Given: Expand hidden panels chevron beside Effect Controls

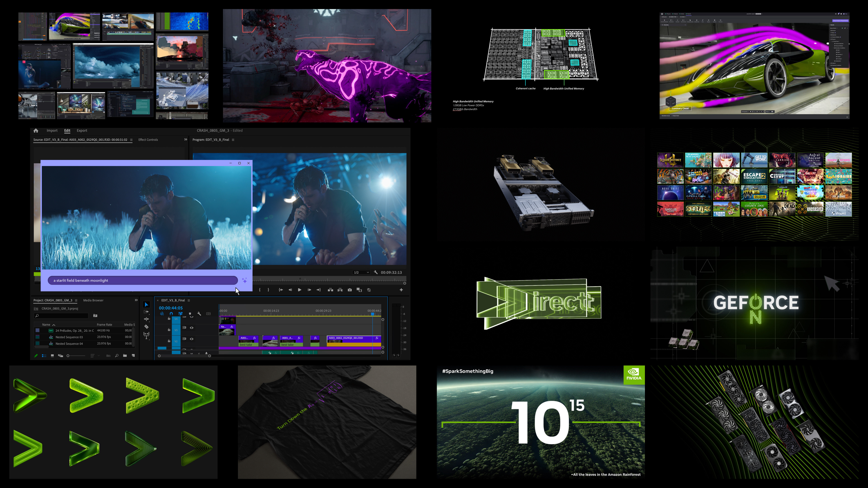Looking at the screenshot, I should (x=186, y=139).
